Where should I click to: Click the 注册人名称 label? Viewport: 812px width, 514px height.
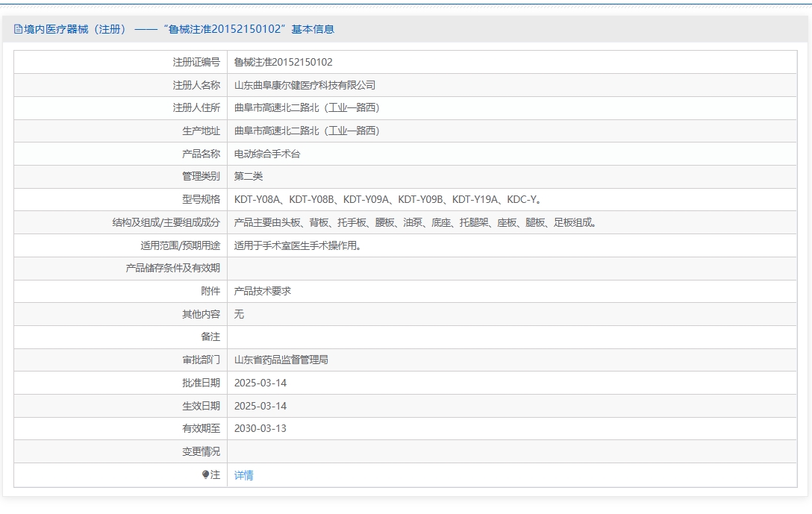point(196,85)
